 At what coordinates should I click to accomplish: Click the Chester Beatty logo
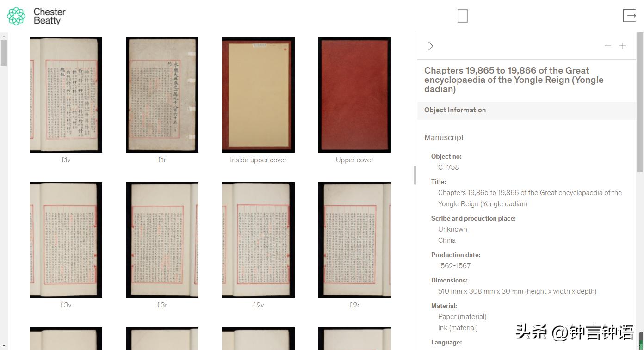tap(36, 16)
